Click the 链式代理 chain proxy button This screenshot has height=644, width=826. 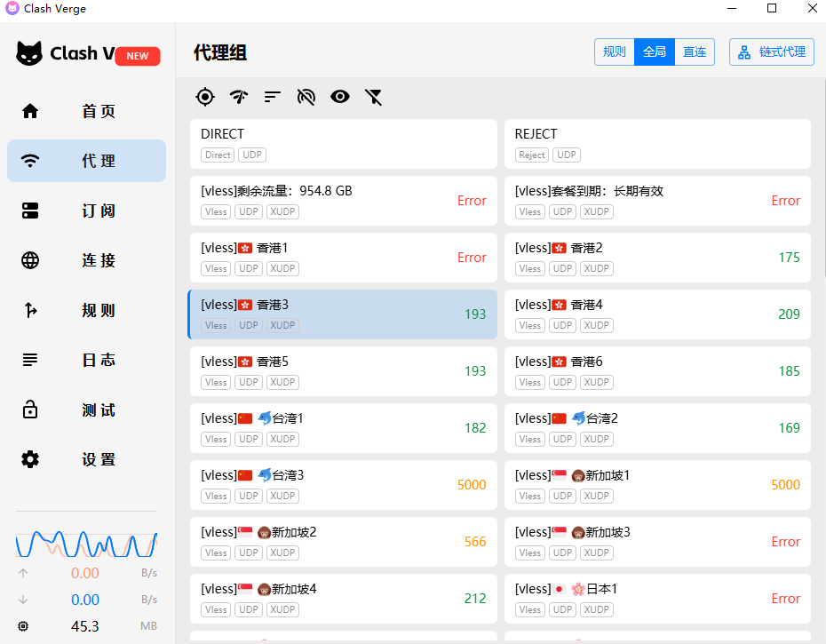point(772,52)
